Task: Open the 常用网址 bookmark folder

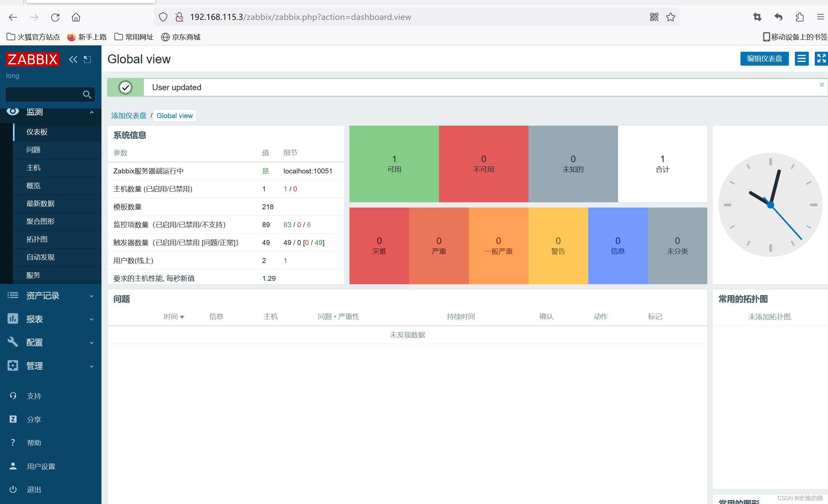Action: [134, 37]
